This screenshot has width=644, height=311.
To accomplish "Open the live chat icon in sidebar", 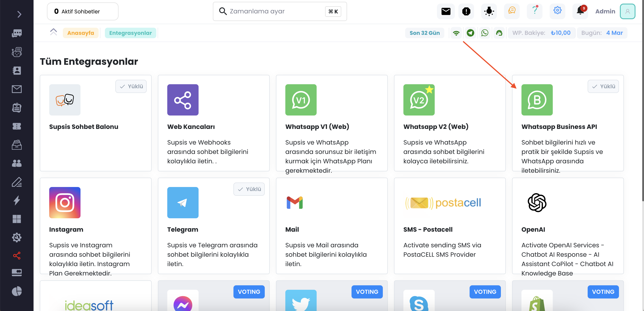I will coord(17,33).
